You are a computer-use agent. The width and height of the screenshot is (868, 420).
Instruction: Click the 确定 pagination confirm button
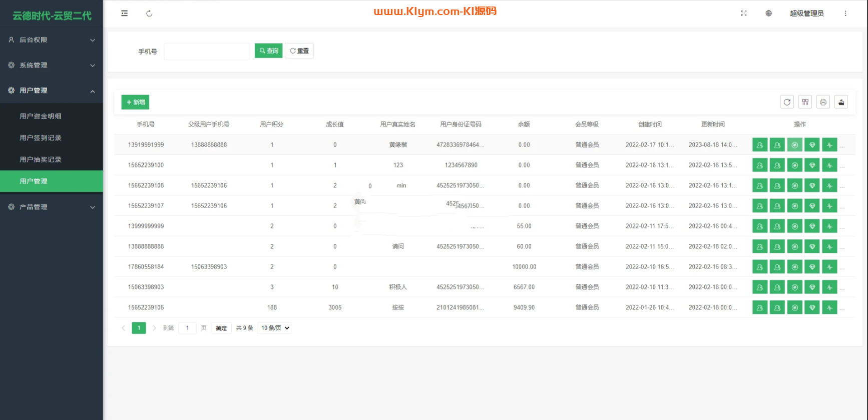pyautogui.click(x=221, y=328)
